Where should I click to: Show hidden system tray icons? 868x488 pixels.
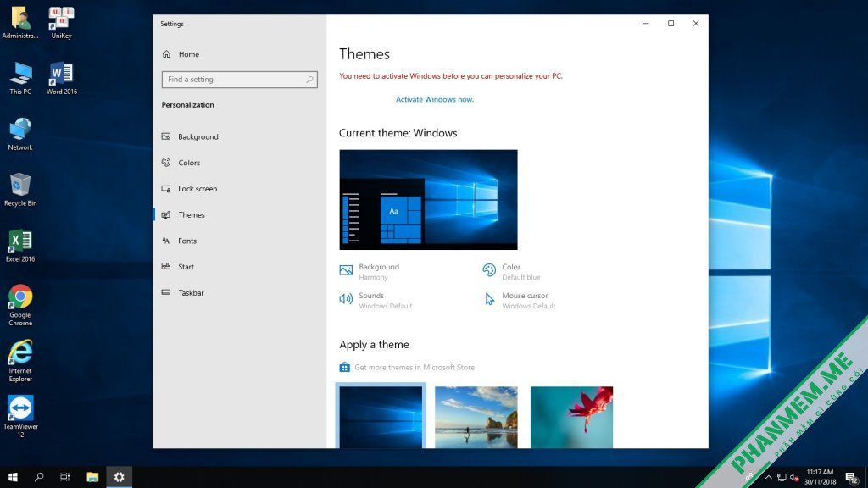tap(768, 477)
